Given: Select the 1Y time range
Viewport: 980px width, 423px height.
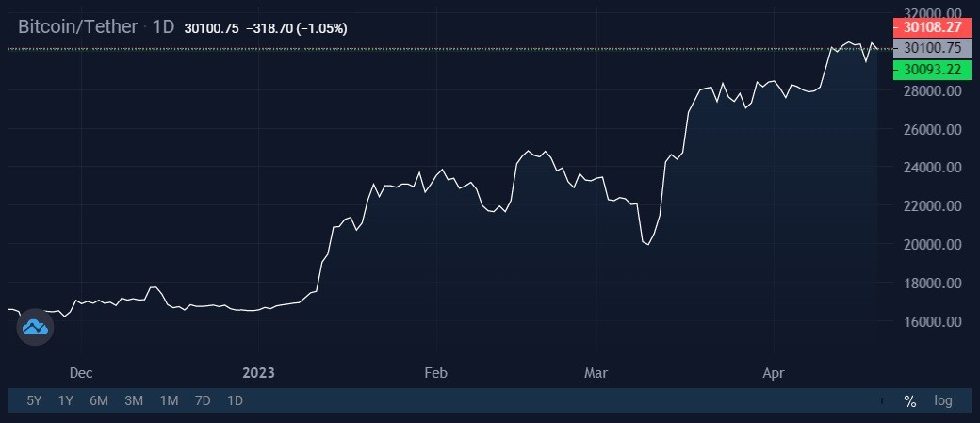Looking at the screenshot, I should [x=66, y=400].
